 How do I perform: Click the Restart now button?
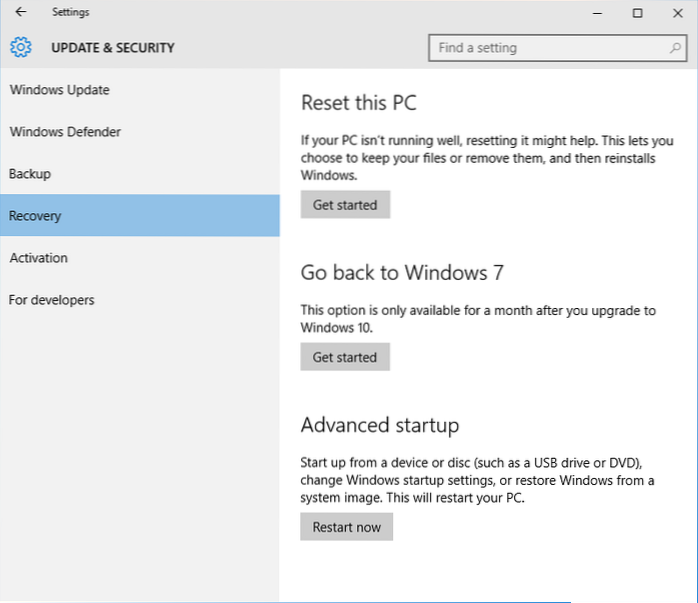tap(346, 527)
